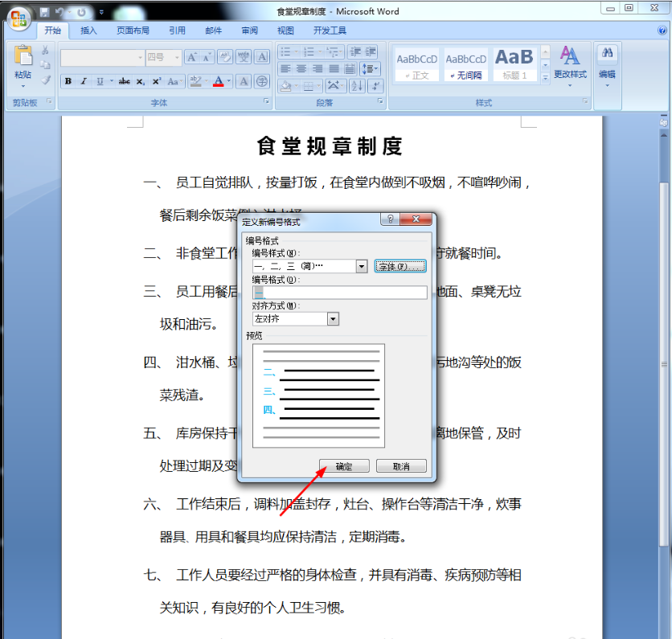Screen dimensions: 672x639
Task: Toggle Align Text Right
Action: coord(318,68)
